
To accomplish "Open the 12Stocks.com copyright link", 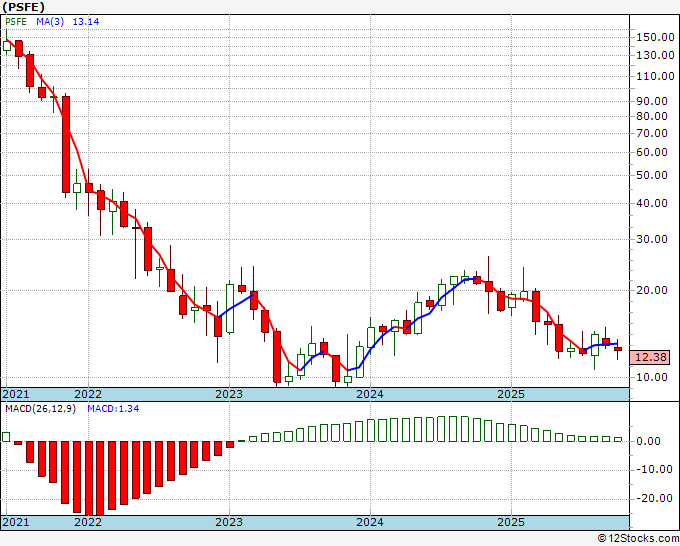I will 638,538.
